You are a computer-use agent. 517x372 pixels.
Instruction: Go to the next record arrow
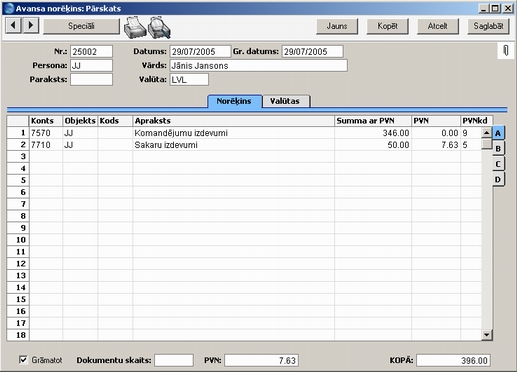pyautogui.click(x=31, y=25)
